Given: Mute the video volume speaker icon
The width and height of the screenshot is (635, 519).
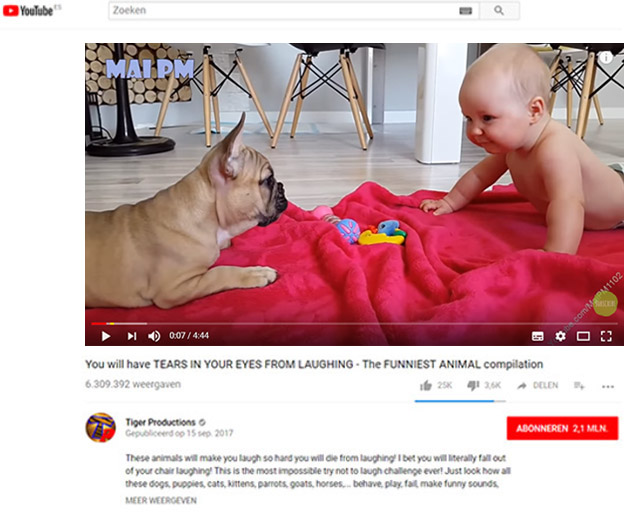Looking at the screenshot, I should (x=154, y=336).
